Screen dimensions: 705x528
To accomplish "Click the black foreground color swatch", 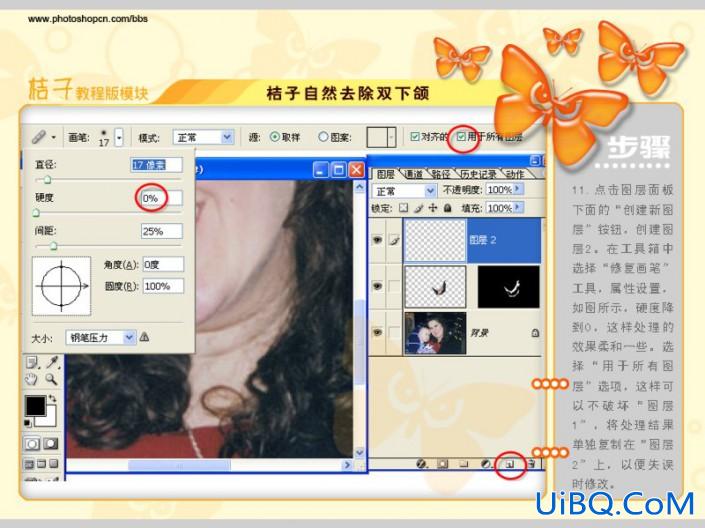I will point(35,406).
